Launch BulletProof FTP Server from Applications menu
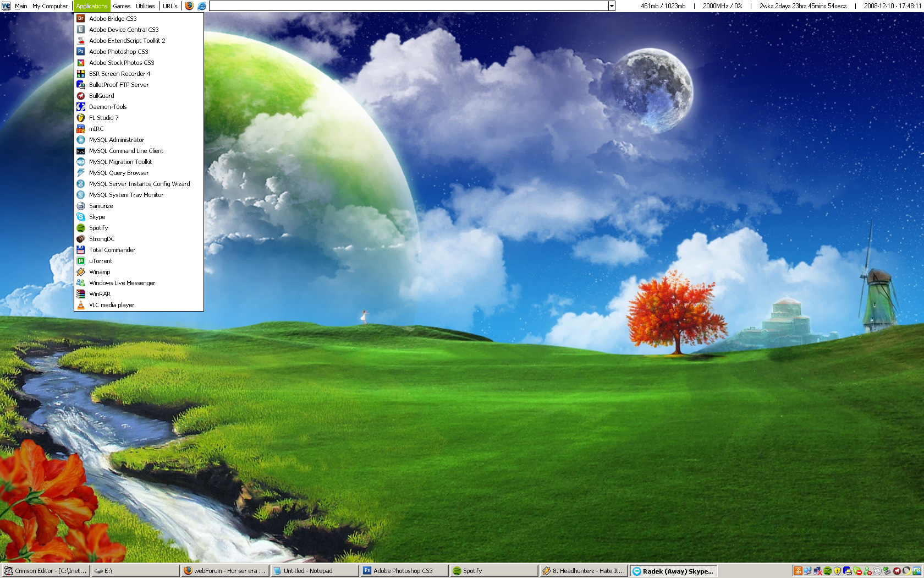The image size is (924, 578). [x=139, y=85]
